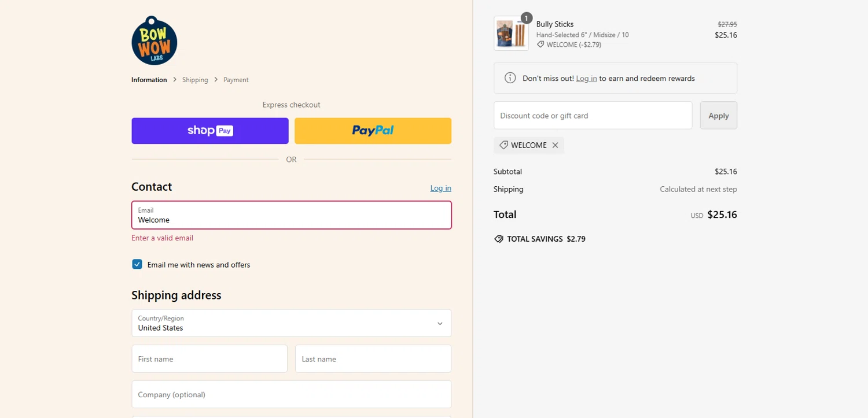Screen dimensions: 868x418
Task: Check out with the PayPal button
Action: click(x=373, y=131)
